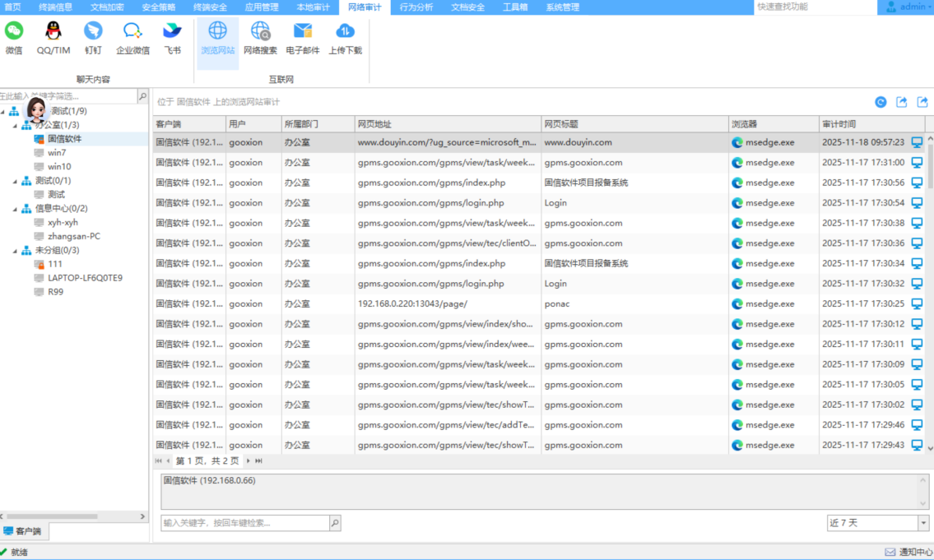Collapse the 办公室(1/3) tree group
The width and height of the screenshot is (934, 560).
tap(15, 125)
